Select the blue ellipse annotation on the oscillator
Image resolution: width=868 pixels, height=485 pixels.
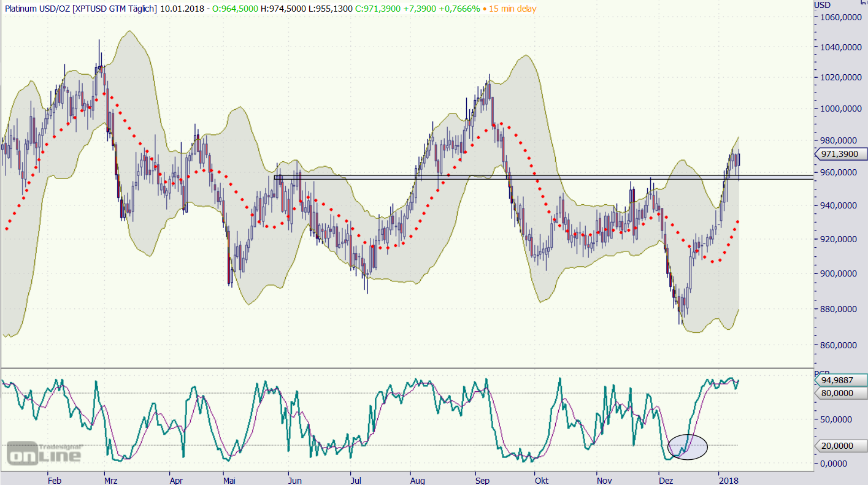pos(687,446)
